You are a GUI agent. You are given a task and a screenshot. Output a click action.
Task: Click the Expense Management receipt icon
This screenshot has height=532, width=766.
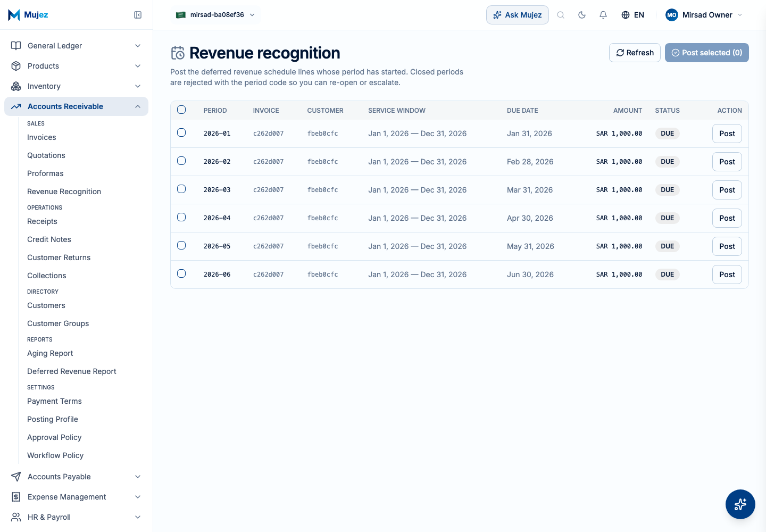pyautogui.click(x=16, y=497)
